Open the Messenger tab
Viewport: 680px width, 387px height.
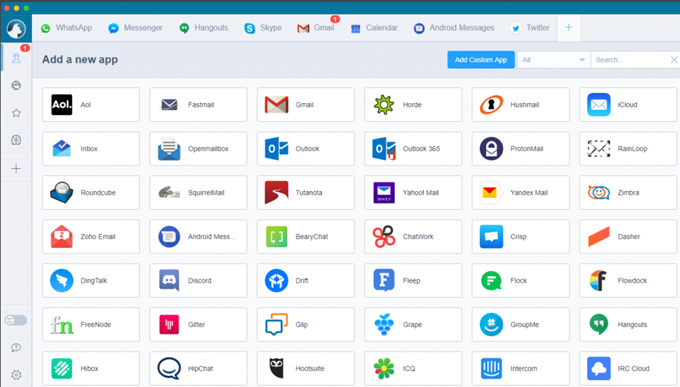[135, 28]
